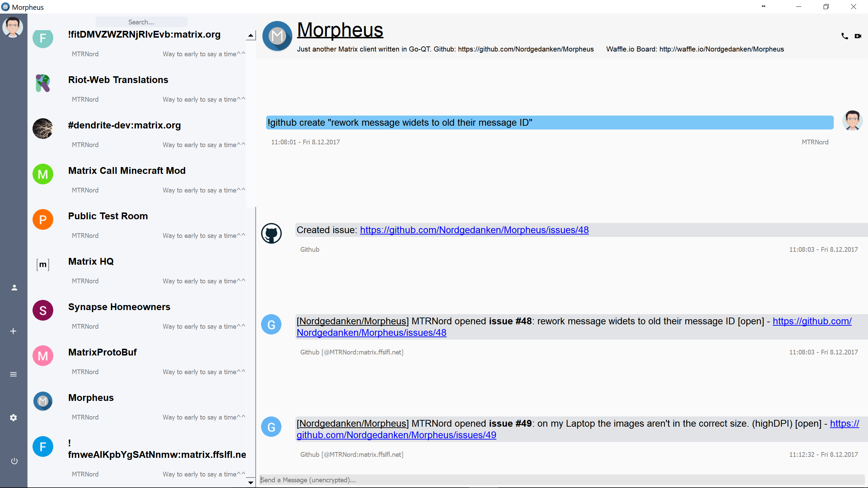
Task: Click timestamp 11:12:32 - Fri 8.12.2017
Action: [824, 454]
